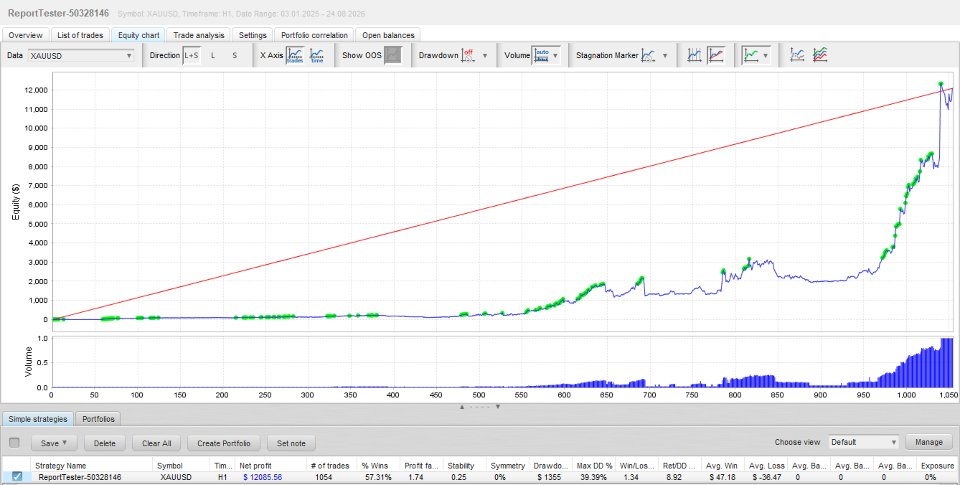The width and height of the screenshot is (960, 485).
Task: Open the Portfolio correlation tab
Action: point(314,35)
